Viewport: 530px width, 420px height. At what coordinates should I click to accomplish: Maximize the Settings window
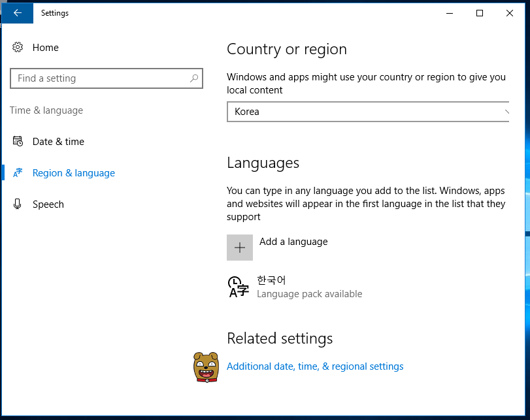[x=479, y=13]
